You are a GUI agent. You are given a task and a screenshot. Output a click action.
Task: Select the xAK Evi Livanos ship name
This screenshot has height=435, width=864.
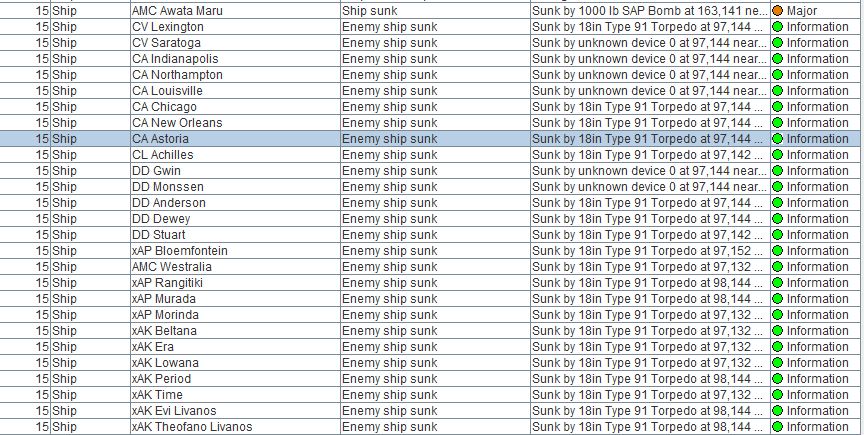coord(174,410)
